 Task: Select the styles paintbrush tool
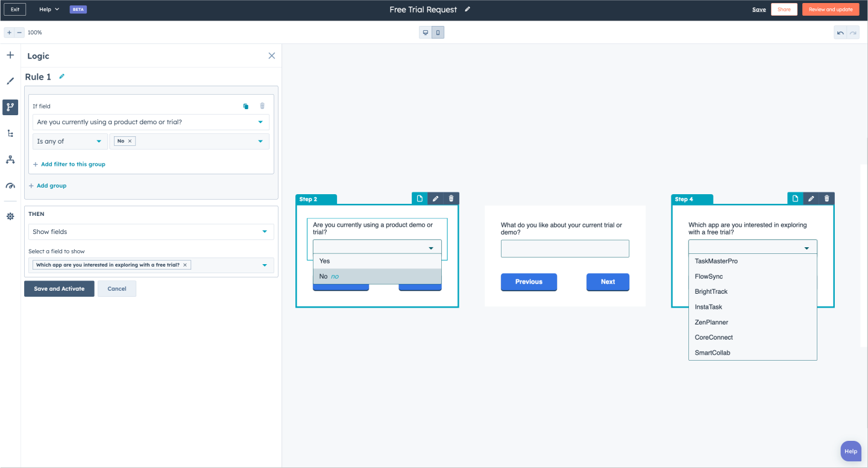10,81
